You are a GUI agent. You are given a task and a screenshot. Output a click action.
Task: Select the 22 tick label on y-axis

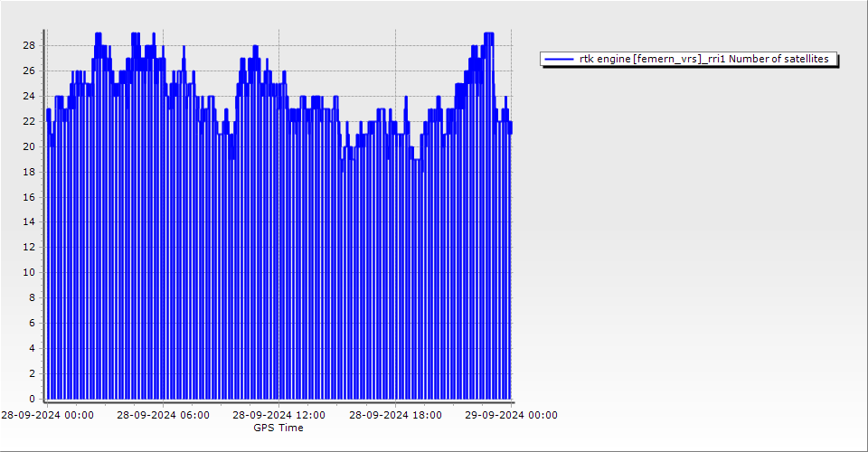tap(29, 121)
